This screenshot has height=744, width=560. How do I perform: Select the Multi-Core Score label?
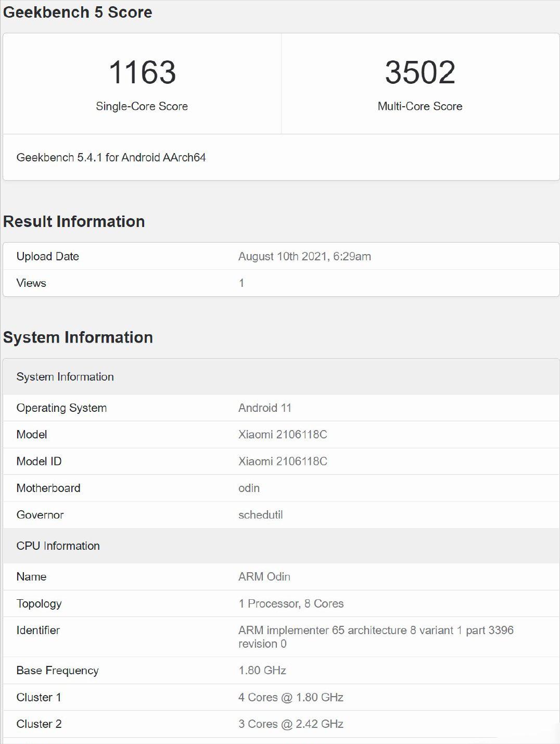click(x=420, y=106)
